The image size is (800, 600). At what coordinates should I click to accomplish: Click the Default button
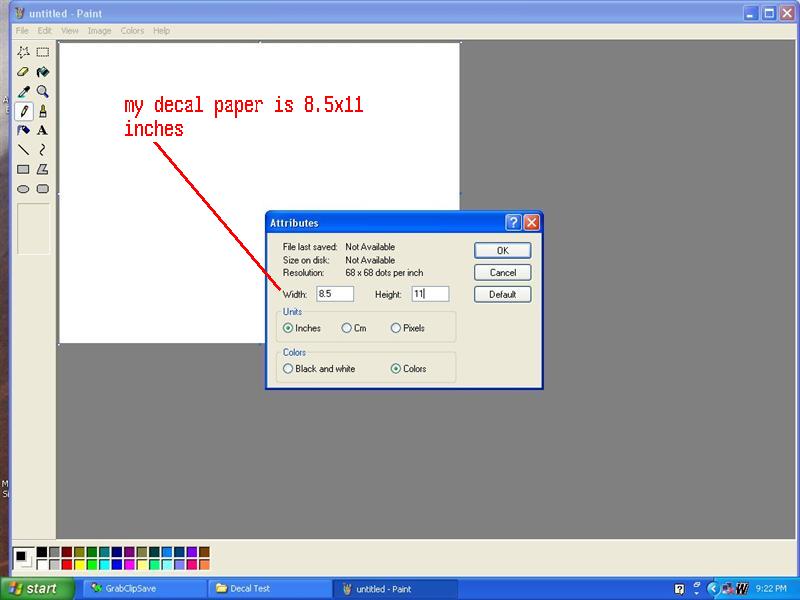pos(503,294)
